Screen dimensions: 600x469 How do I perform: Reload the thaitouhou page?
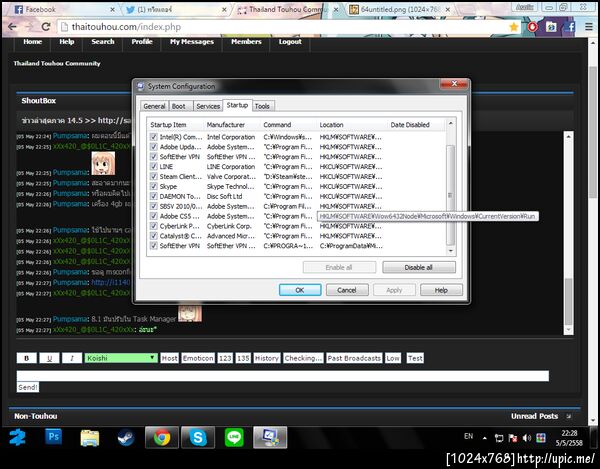[x=46, y=27]
